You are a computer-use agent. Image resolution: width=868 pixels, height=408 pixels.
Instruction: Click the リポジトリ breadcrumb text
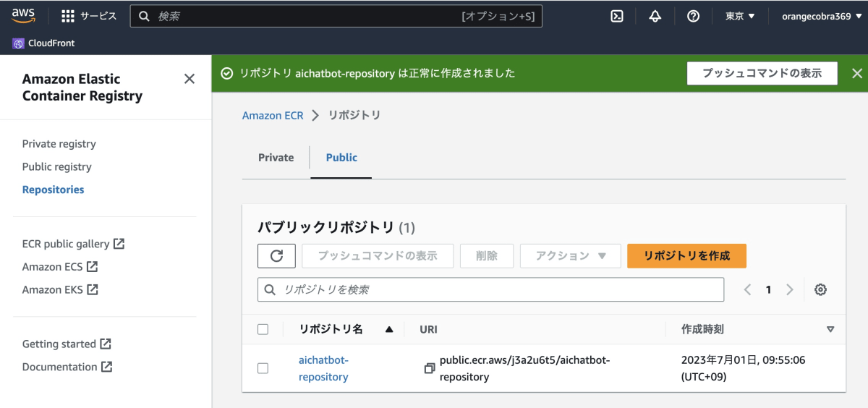click(354, 115)
